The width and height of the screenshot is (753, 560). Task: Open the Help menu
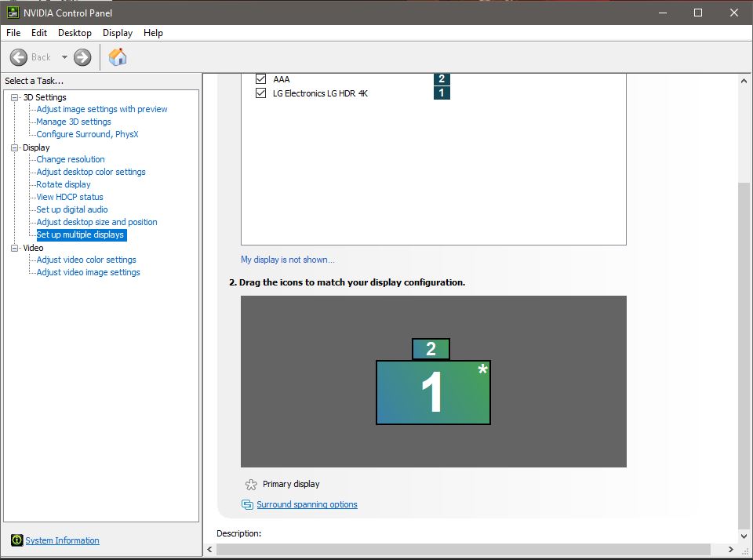(x=153, y=33)
